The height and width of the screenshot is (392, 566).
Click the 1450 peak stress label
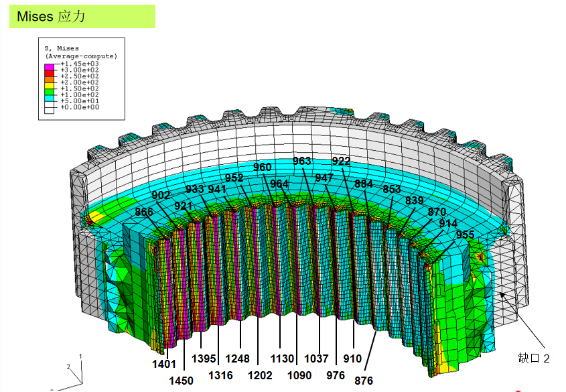(181, 381)
